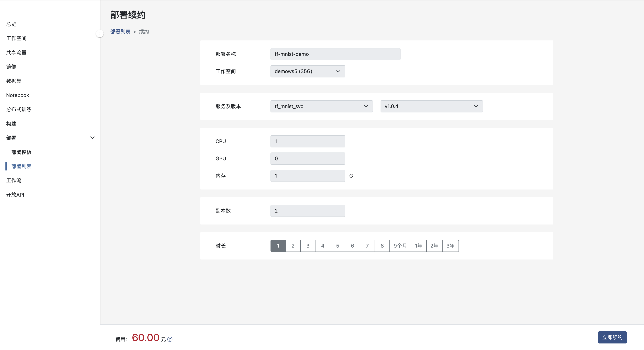644x350 pixels.
Task: Pick the 3年 duration option
Action: tap(450, 246)
